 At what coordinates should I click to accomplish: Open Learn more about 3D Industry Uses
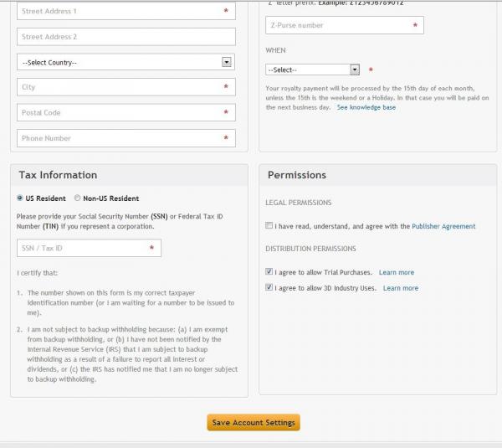(401, 288)
